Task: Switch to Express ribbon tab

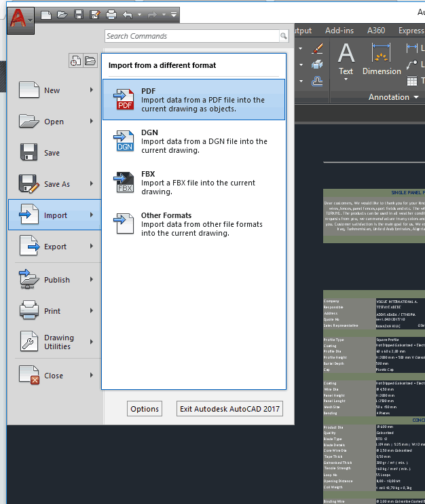Action: pyautogui.click(x=411, y=31)
